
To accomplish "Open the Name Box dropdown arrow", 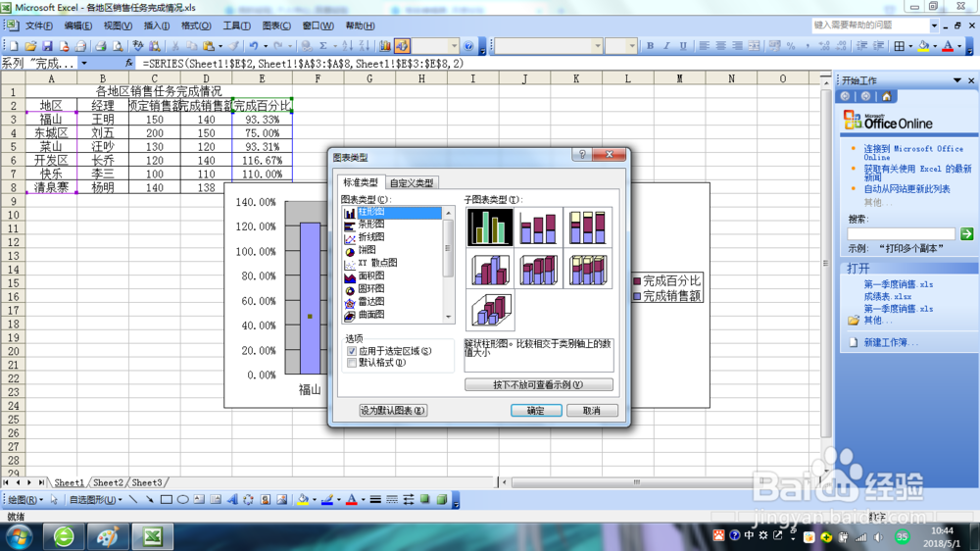I will (x=83, y=63).
